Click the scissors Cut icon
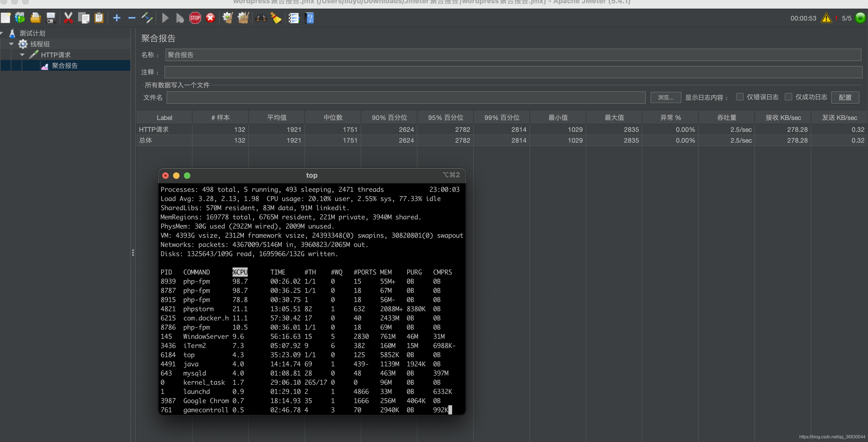Screen dimensions: 868x442 [68, 18]
